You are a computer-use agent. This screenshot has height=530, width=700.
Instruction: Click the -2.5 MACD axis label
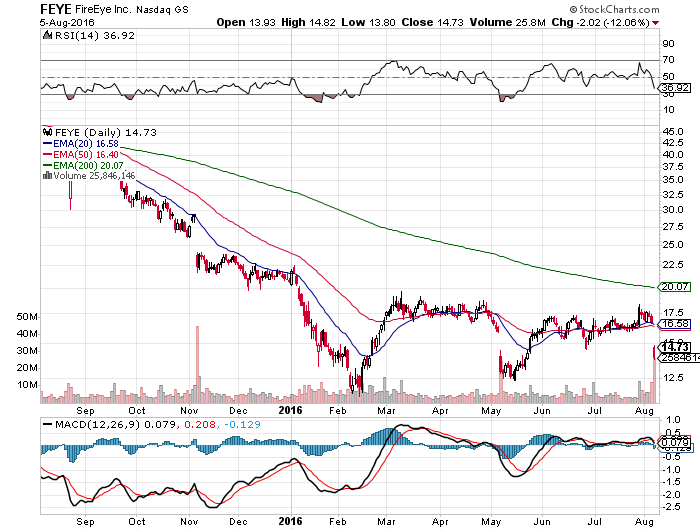pyautogui.click(x=671, y=507)
